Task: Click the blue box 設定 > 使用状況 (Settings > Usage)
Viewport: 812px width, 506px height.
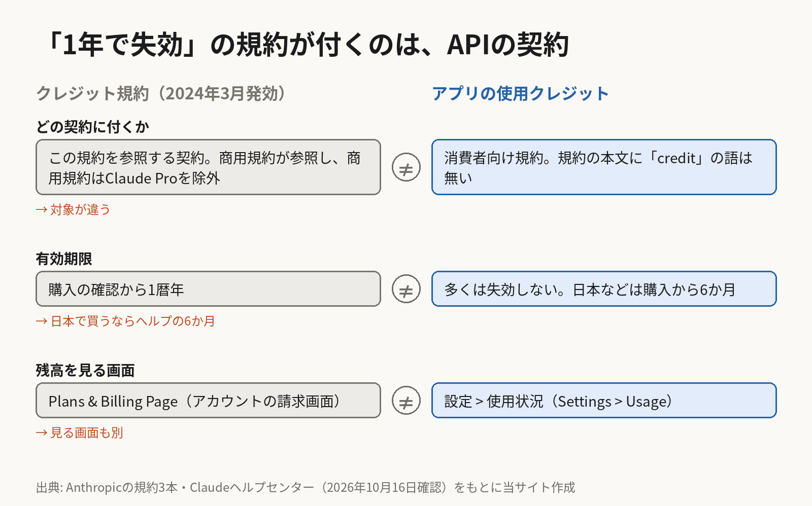Action: 604,401
